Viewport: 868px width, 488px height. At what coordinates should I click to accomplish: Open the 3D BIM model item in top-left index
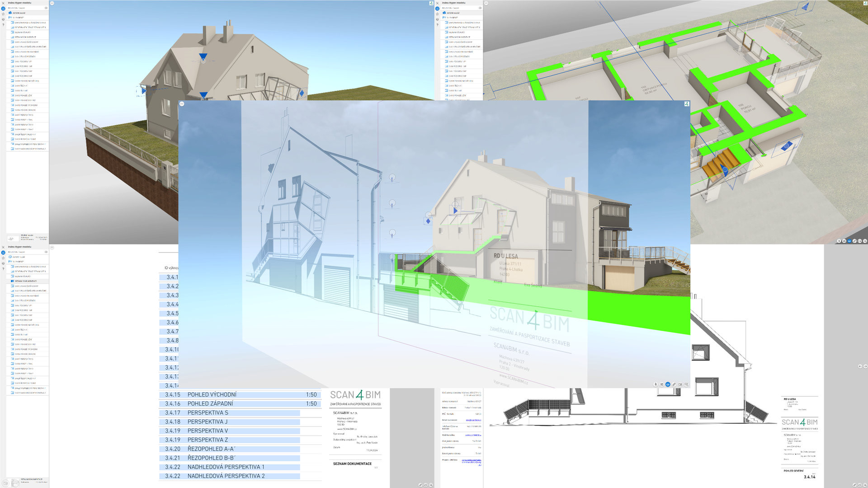[x=18, y=13]
